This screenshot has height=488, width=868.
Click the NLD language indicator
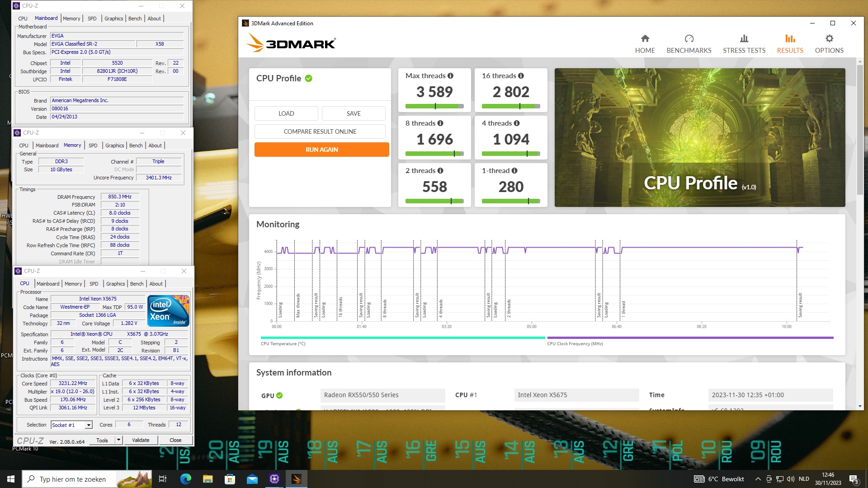tap(804, 479)
